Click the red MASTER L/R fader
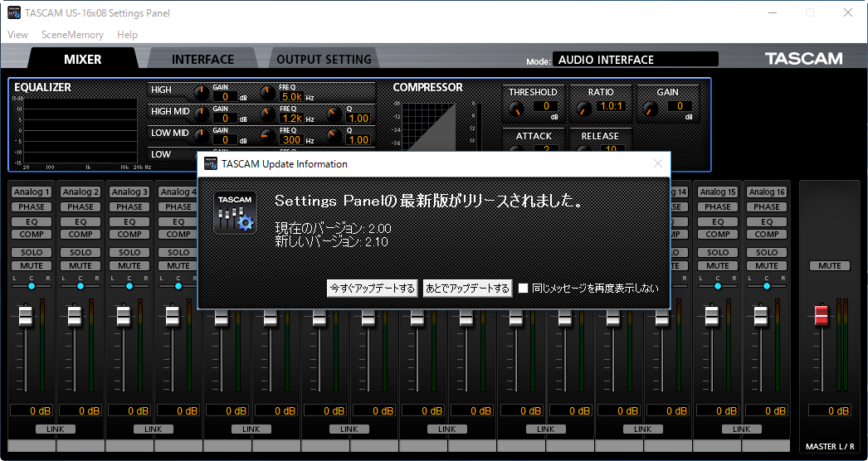 point(822,315)
